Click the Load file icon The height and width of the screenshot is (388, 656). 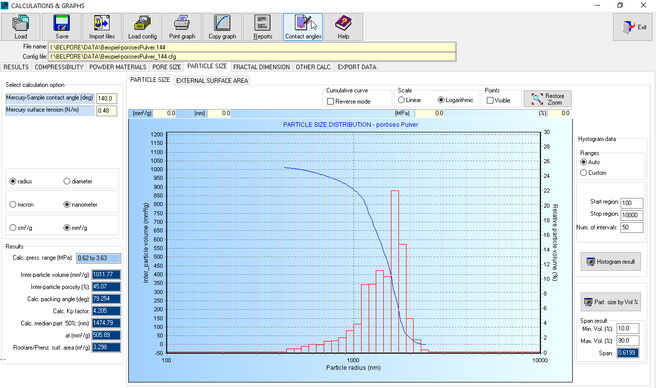20,23
